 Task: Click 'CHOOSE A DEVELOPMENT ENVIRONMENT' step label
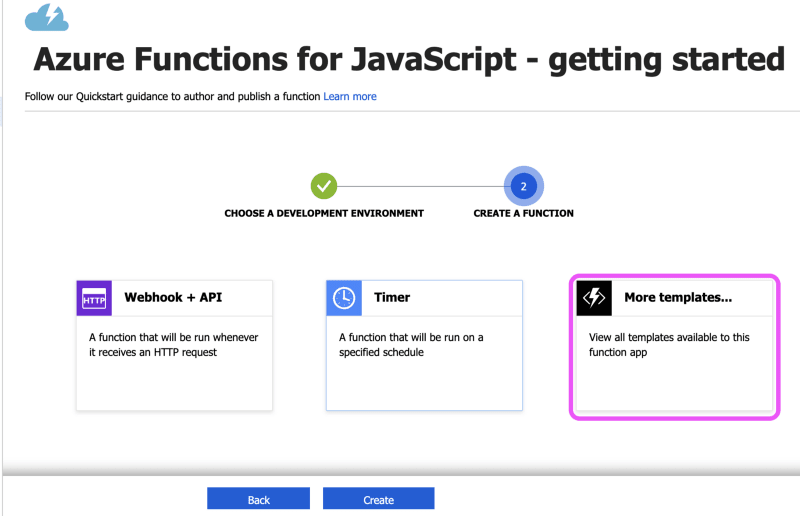tap(324, 213)
